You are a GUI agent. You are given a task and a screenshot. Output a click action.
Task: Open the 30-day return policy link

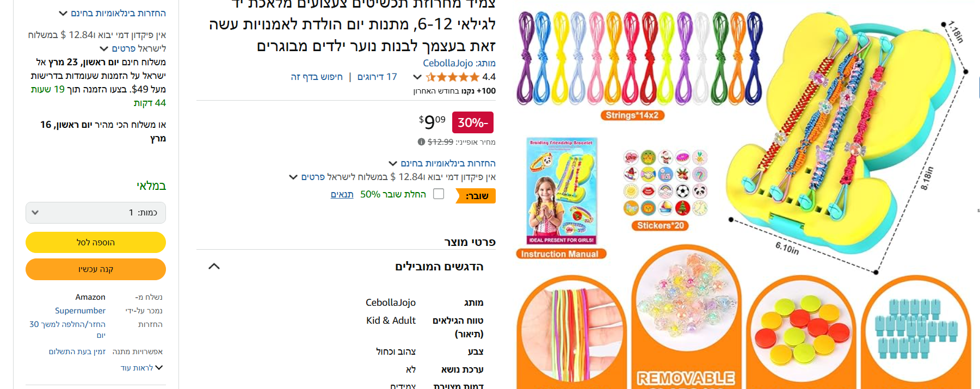(x=67, y=330)
